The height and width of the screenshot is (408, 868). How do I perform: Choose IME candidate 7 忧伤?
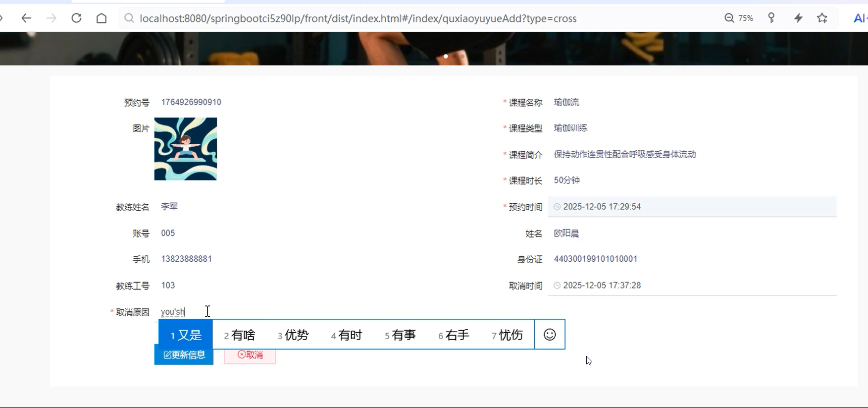point(507,335)
